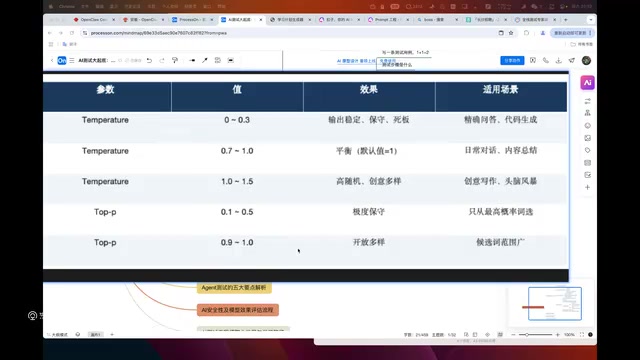The image size is (640, 360).
Task: Click the '参数' table header
Action: (x=105, y=90)
